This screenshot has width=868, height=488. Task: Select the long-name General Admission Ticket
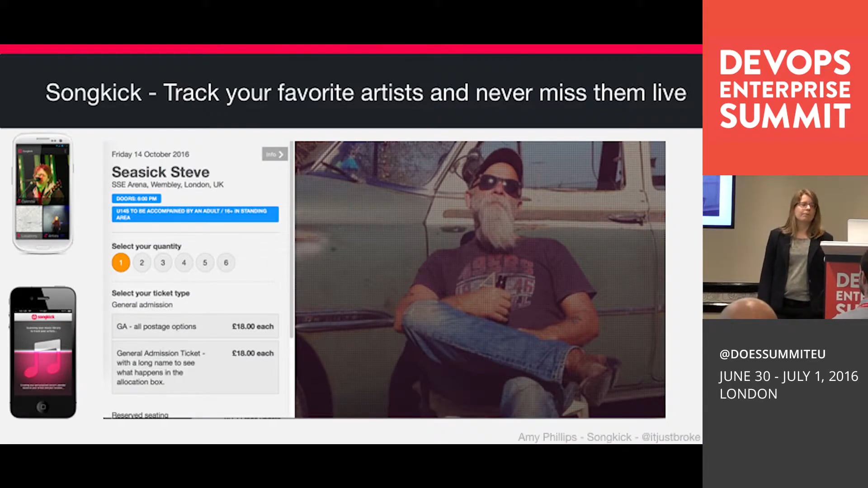click(x=195, y=367)
